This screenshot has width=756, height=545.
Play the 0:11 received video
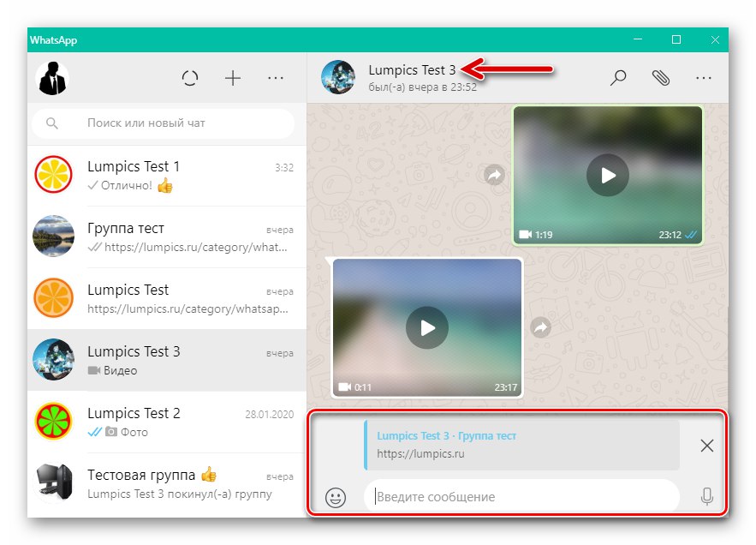point(427,328)
